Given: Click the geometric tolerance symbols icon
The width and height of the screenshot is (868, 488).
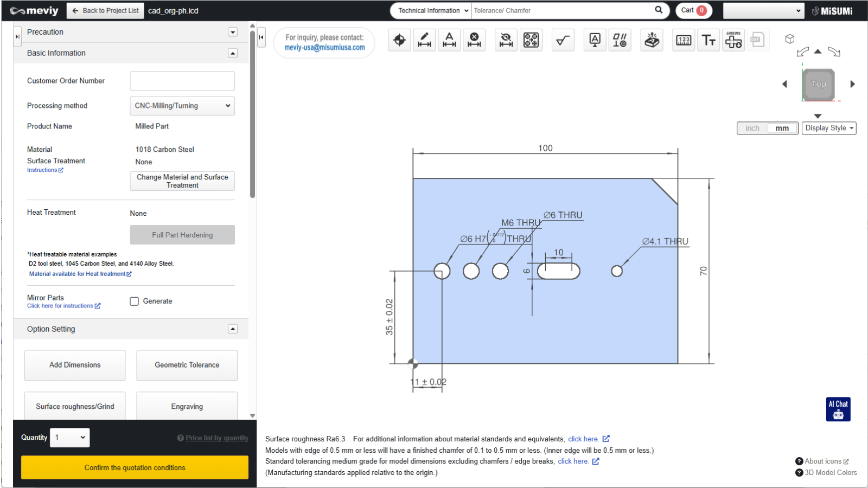Looking at the screenshot, I should (620, 40).
